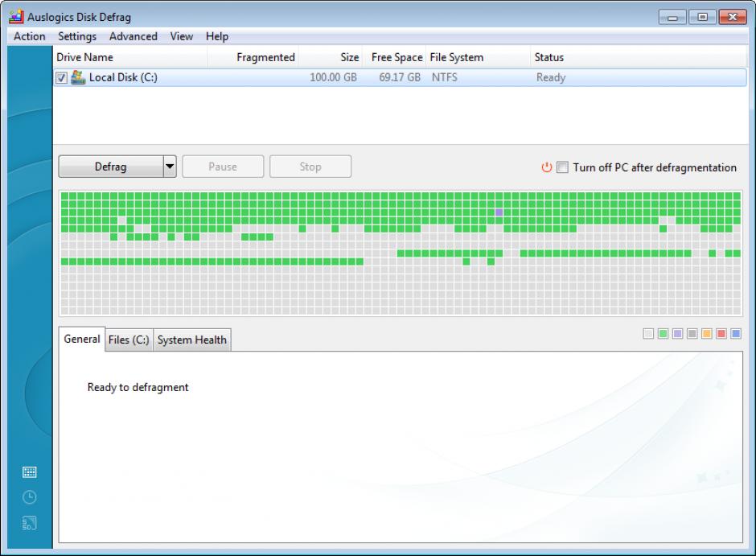Click the Pause button
Screen dimensions: 756x556
pos(223,167)
